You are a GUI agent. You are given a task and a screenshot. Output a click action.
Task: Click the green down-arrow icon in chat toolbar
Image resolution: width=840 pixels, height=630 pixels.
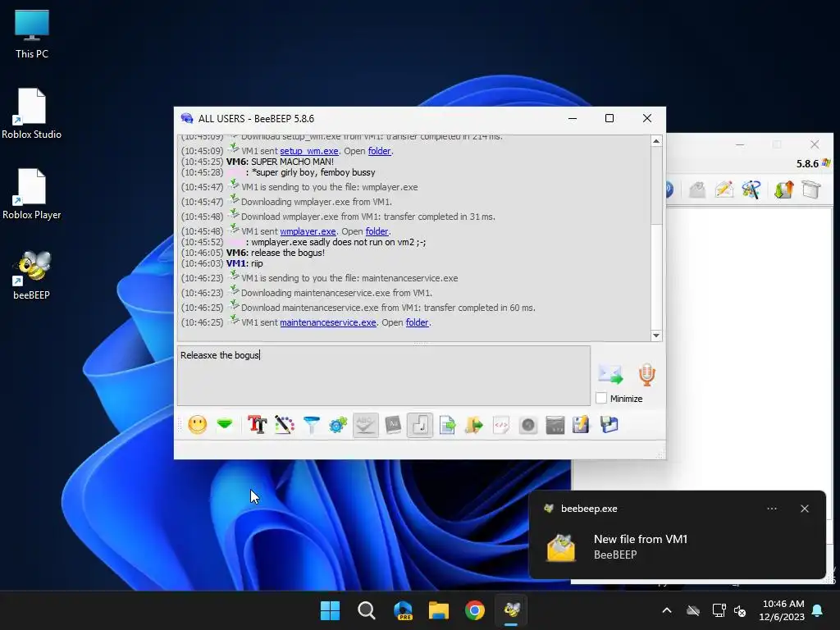(225, 425)
